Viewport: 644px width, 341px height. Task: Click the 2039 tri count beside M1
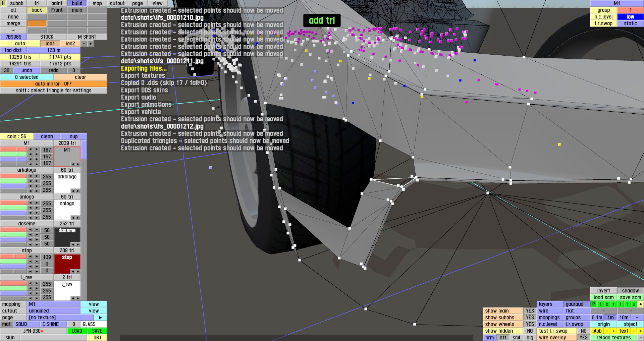67,143
